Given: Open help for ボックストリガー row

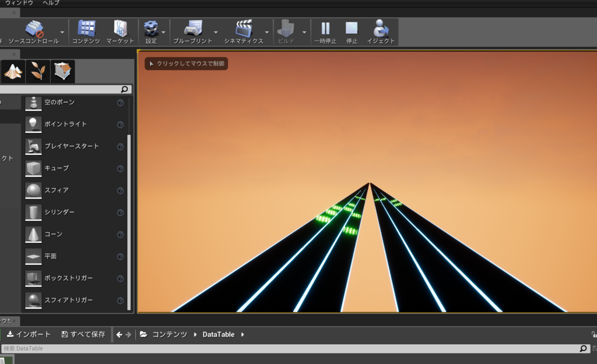Looking at the screenshot, I should pos(120,279).
